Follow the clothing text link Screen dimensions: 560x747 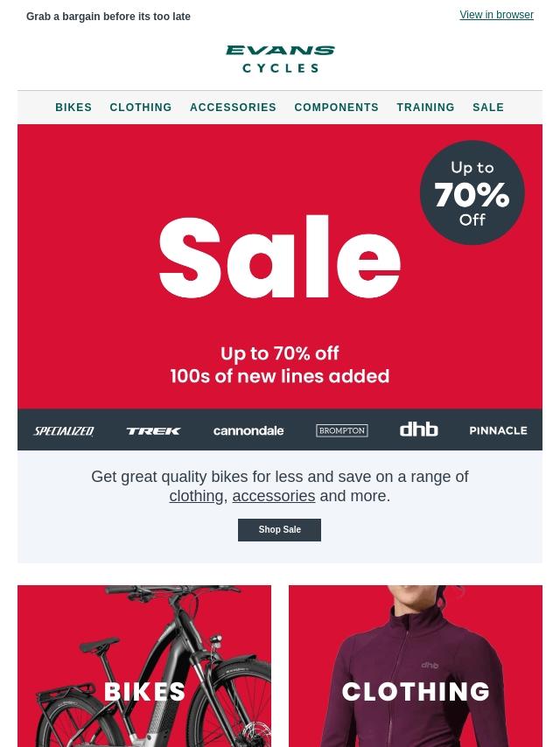(x=196, y=496)
